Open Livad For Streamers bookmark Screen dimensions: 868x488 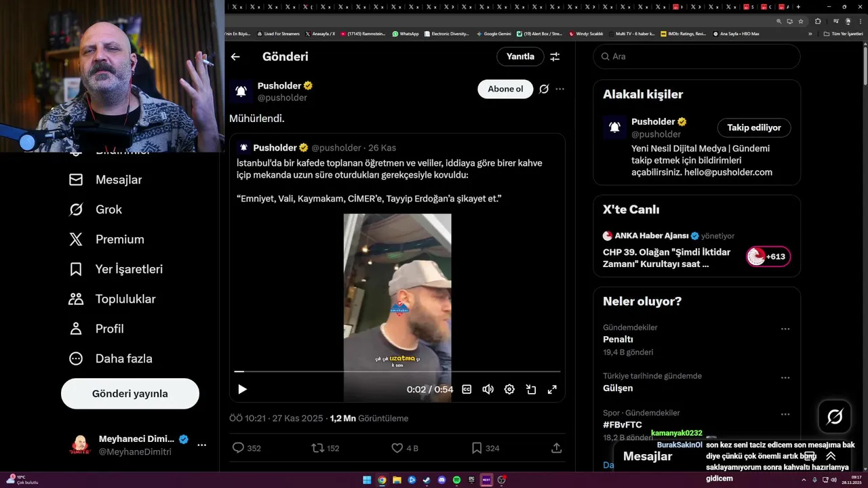pyautogui.click(x=278, y=33)
